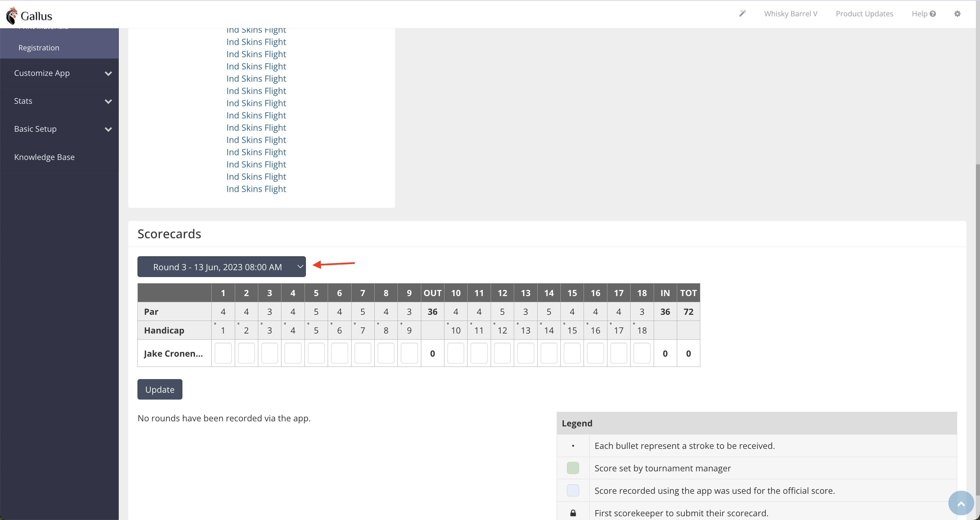The height and width of the screenshot is (520, 980).
Task: Click hole 2 score box for Jake Cronen
Action: pos(246,353)
